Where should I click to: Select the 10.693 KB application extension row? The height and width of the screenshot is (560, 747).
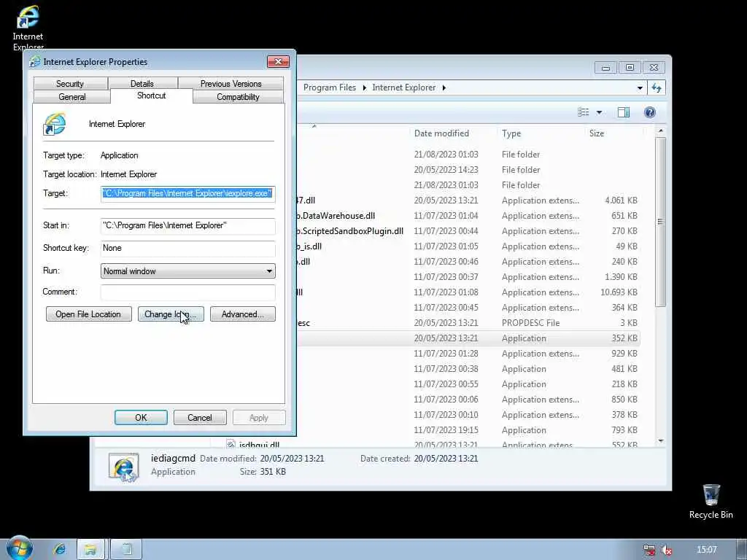pos(468,292)
